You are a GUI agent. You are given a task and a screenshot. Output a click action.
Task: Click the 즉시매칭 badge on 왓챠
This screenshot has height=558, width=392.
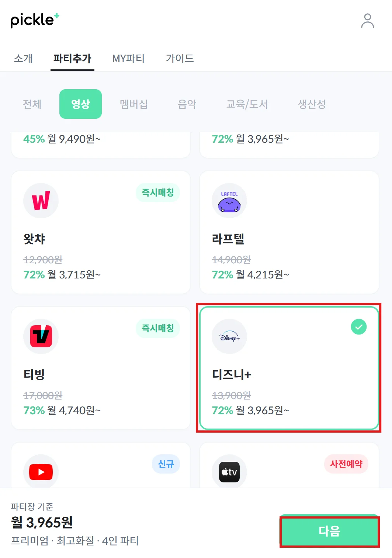coord(157,193)
